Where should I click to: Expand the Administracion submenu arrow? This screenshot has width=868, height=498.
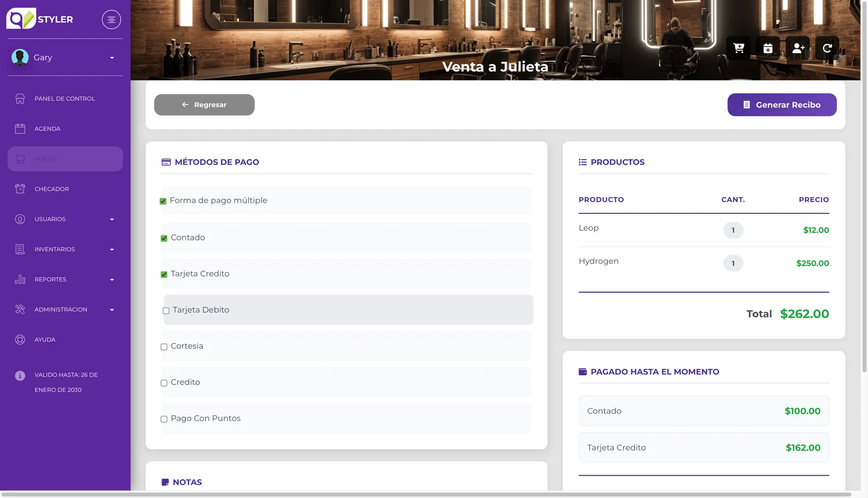pyautogui.click(x=112, y=310)
